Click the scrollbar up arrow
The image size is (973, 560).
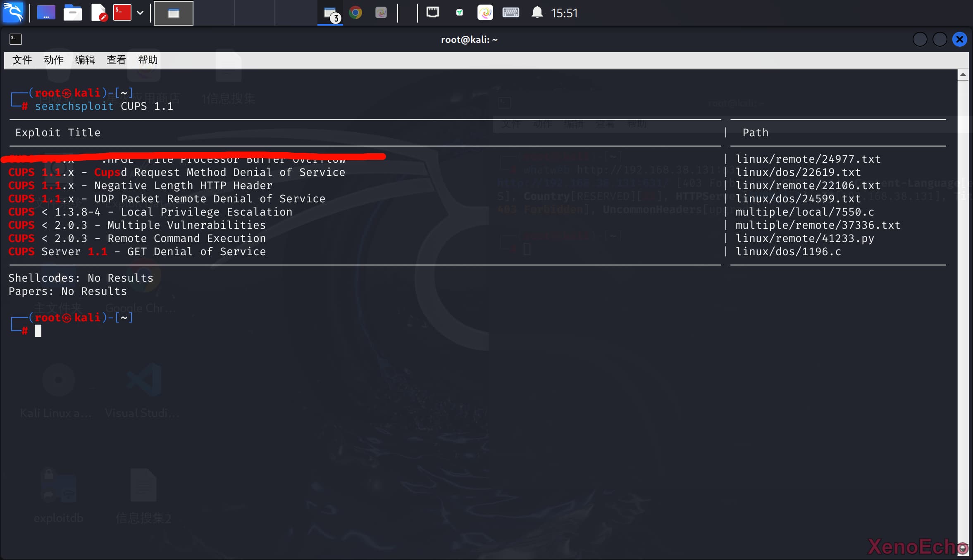pos(963,75)
